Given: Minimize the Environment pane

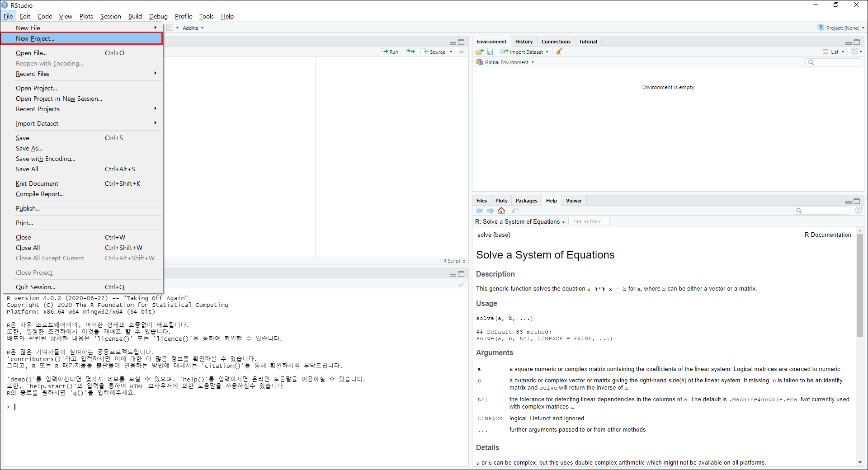Looking at the screenshot, I should tap(848, 42).
